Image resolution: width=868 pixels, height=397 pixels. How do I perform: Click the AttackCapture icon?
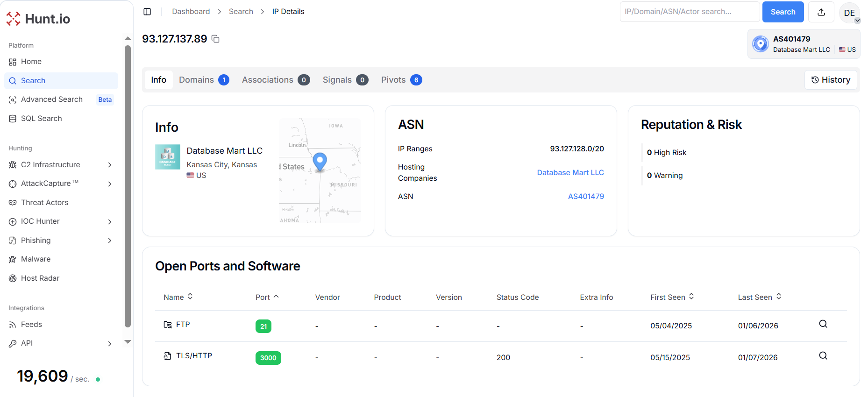coord(13,184)
